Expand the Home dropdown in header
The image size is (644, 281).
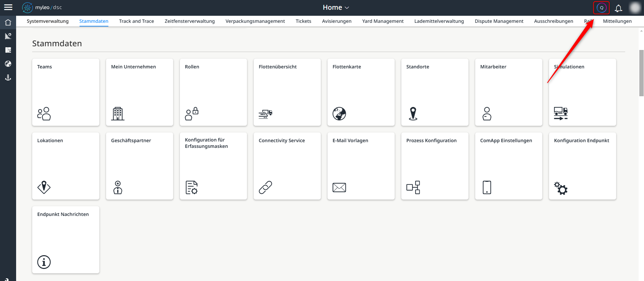[x=336, y=7]
